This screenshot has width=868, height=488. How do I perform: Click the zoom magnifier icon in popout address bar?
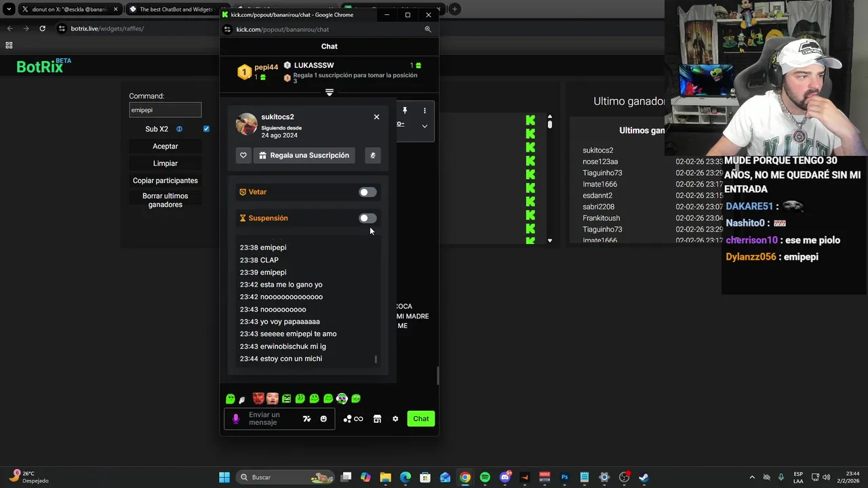(427, 29)
